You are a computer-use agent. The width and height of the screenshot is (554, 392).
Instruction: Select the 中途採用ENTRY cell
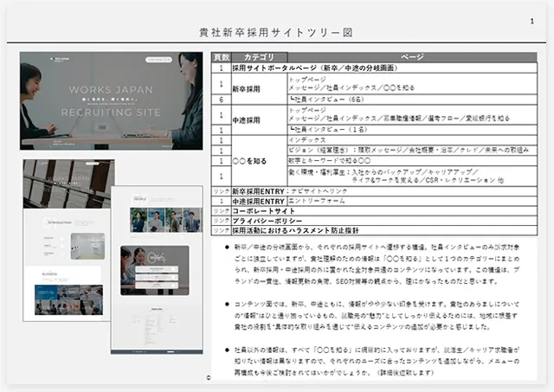click(x=259, y=202)
